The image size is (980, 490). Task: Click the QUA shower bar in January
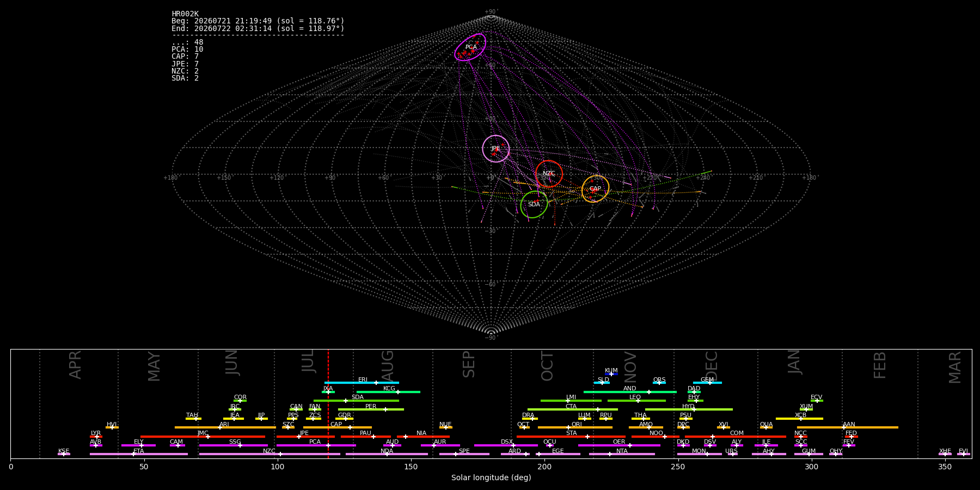(766, 427)
